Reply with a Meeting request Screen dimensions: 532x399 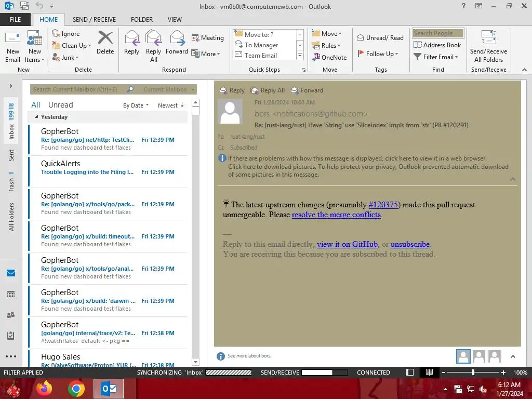(x=208, y=37)
